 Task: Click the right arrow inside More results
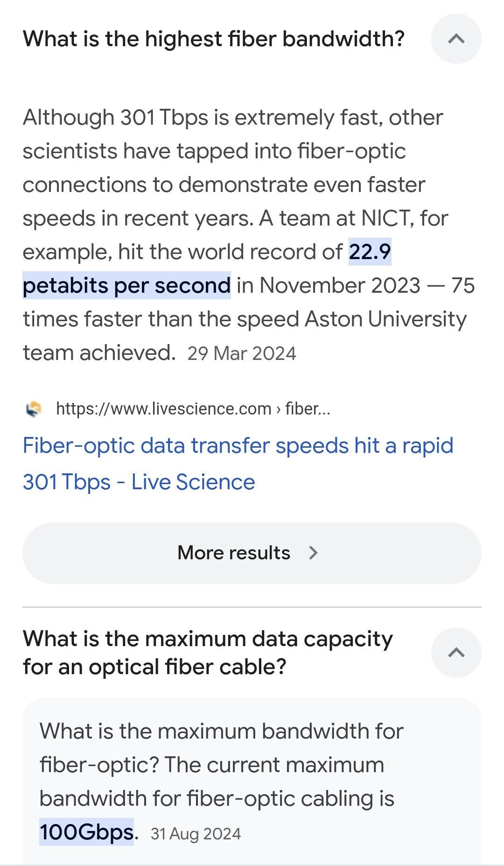click(314, 553)
